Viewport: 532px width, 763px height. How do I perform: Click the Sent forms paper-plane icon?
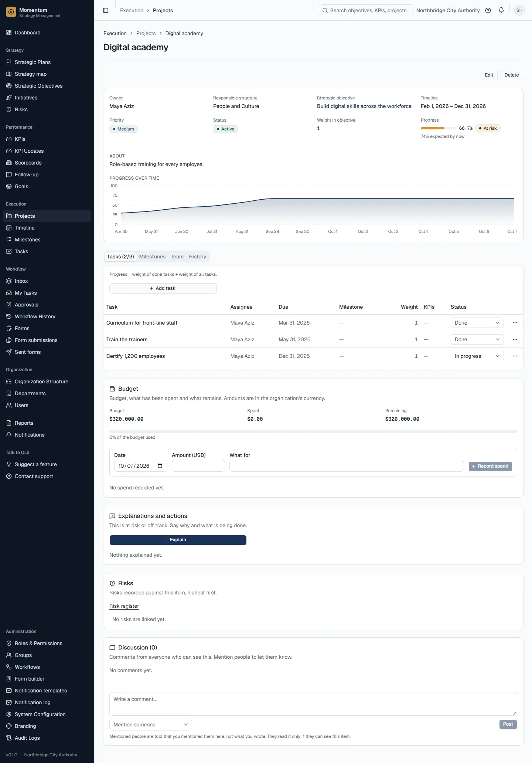click(x=9, y=352)
